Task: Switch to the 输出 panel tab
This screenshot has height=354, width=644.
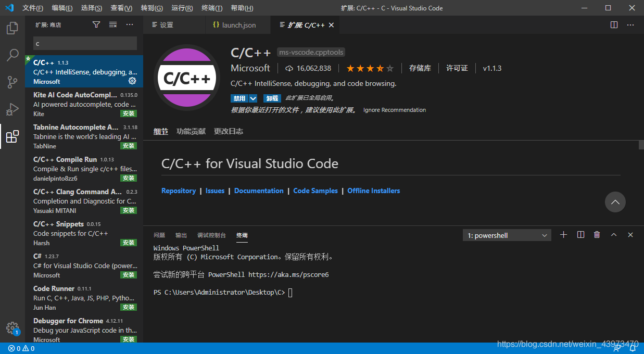Action: tap(181, 235)
